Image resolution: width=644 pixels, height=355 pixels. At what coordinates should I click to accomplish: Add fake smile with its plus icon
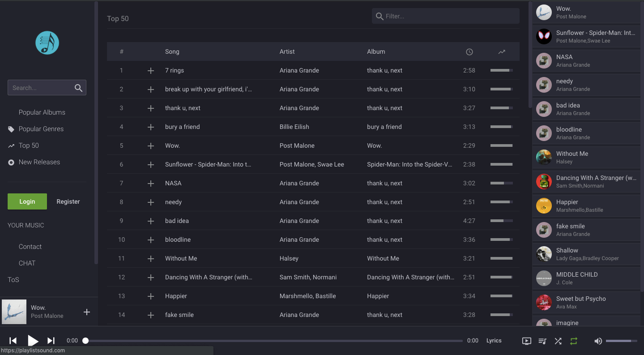point(151,315)
